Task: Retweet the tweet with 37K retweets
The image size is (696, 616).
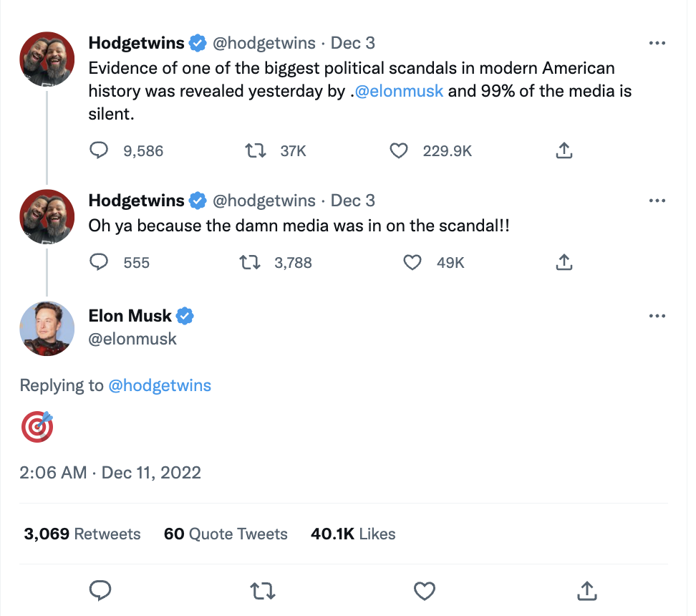Action: pyautogui.click(x=256, y=150)
